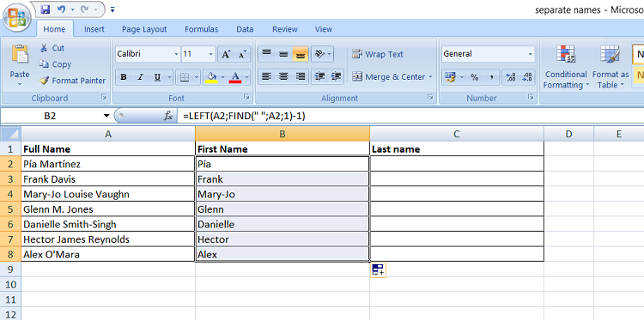Toggle Bottom Align vertical alignment
This screenshot has height=320, width=644.
pyautogui.click(x=301, y=54)
